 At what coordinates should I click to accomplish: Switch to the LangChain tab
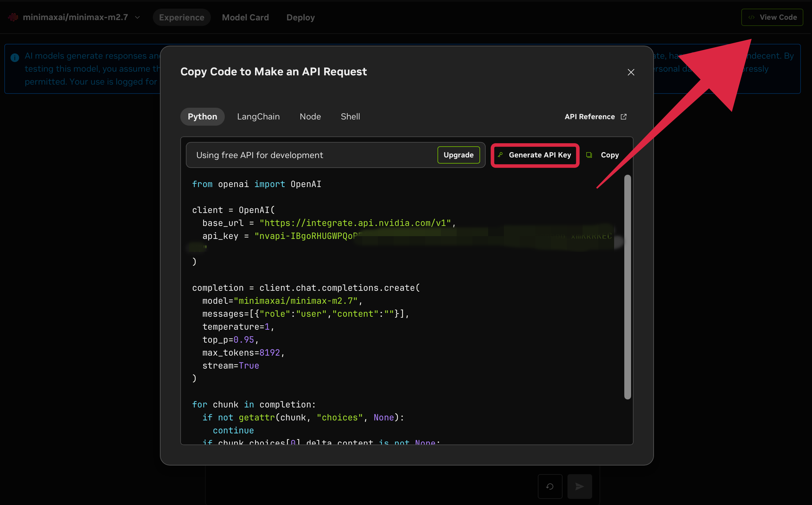point(258,117)
